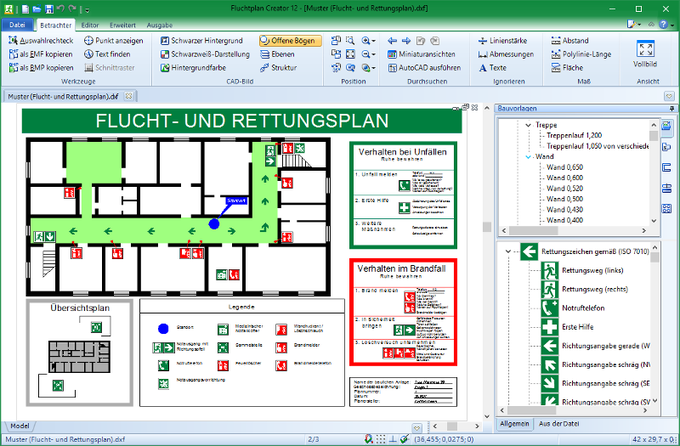
Task: Click the save icon in quick access bar
Action: [x=49, y=9]
